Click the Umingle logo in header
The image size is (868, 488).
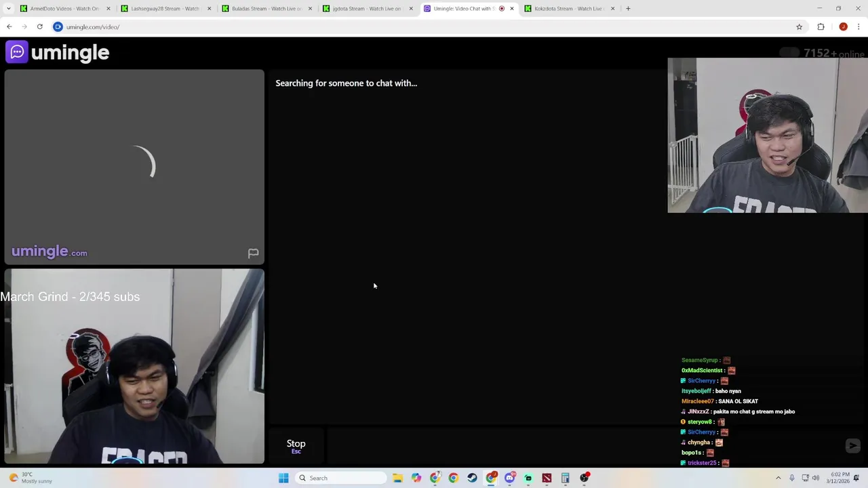(58, 52)
